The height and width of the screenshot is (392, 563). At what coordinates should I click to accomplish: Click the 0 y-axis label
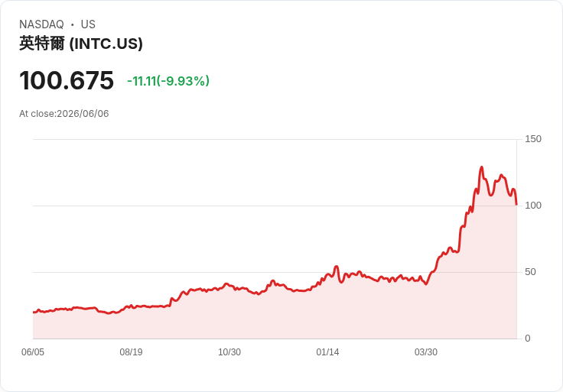click(x=528, y=339)
